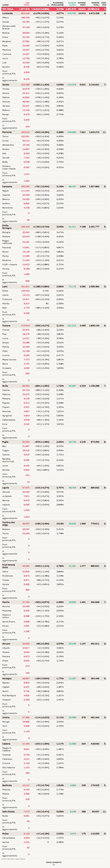Select the 'Trentino Alto Adige' region row
This screenshot has height=868, width=110.
(x=54, y=524)
